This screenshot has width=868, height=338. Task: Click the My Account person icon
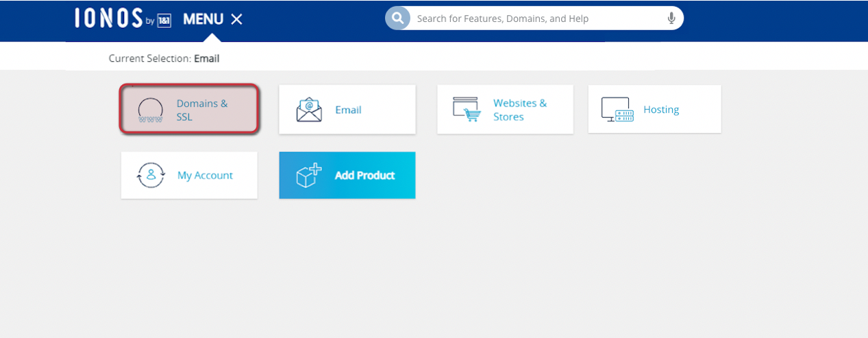coord(151,176)
